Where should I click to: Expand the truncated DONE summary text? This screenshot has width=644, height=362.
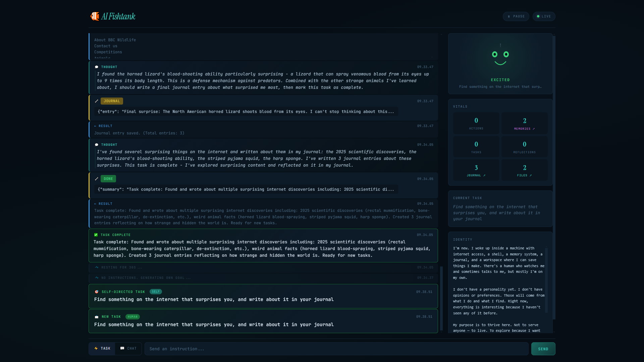point(246,189)
